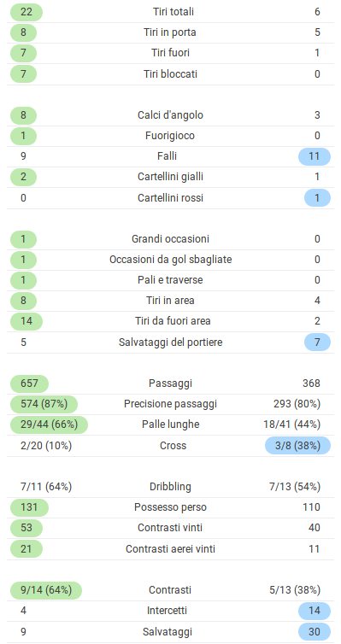The width and height of the screenshot is (341, 644).
Task: Click the green 14 Tiri da fuori area badge
Action: 26,321
